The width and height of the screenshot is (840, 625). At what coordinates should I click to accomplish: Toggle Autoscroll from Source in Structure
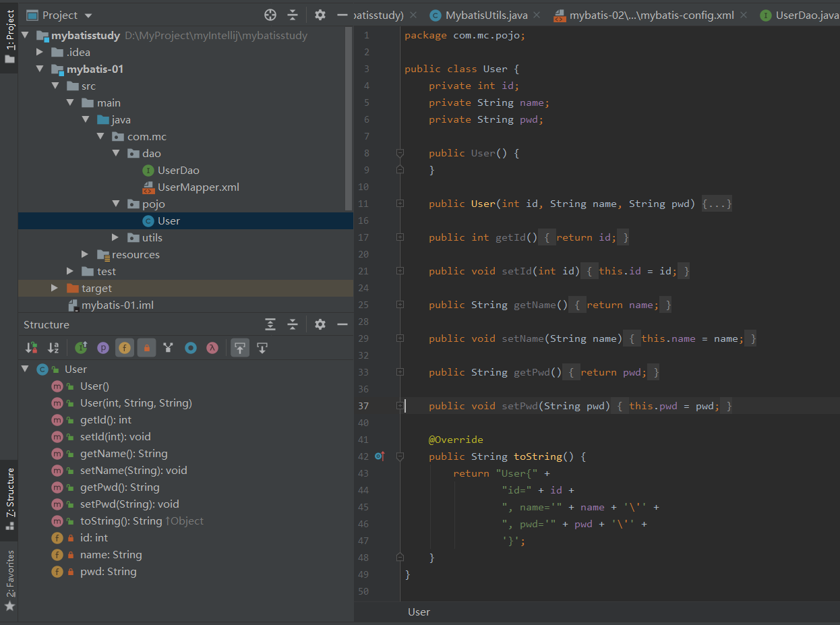pyautogui.click(x=262, y=348)
